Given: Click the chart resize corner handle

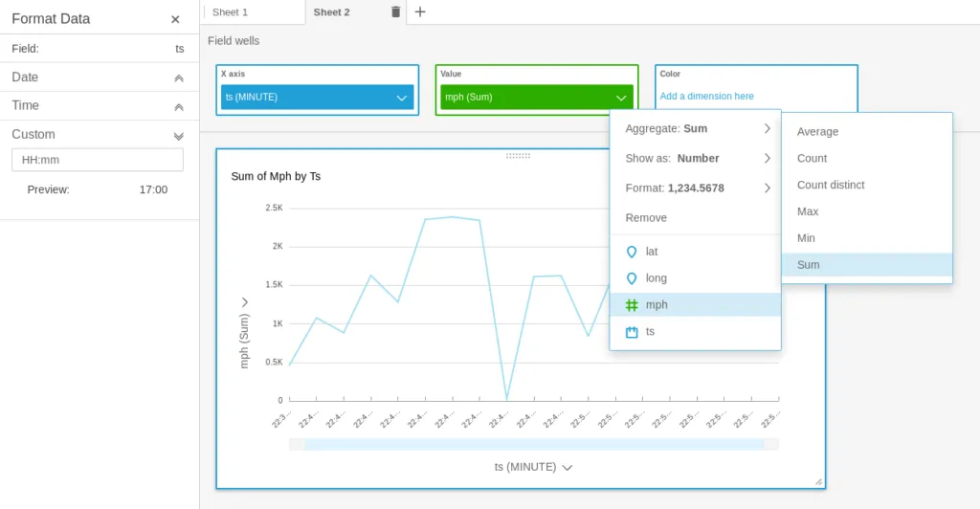Looking at the screenshot, I should click(x=818, y=481).
